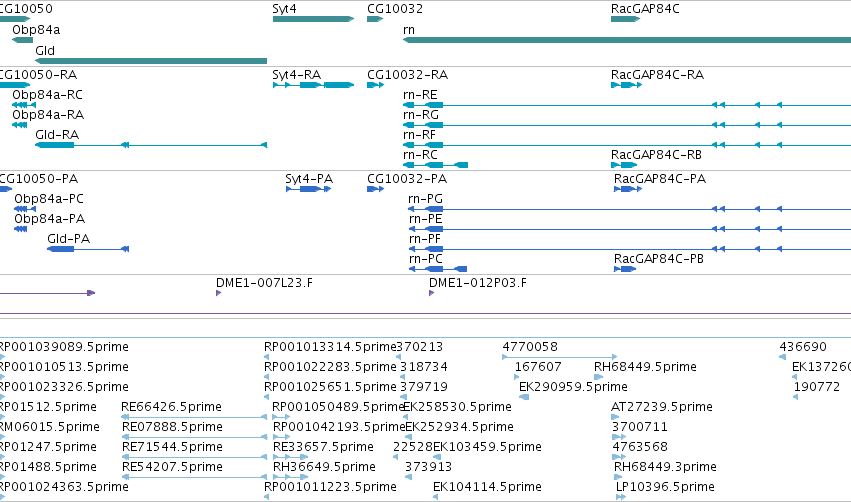Open EST RE33657.5prime
The height and width of the screenshot is (502, 851).
point(323,447)
